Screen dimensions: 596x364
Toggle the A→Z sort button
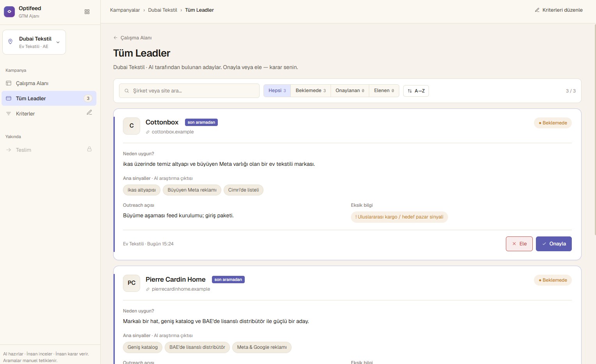pos(416,91)
